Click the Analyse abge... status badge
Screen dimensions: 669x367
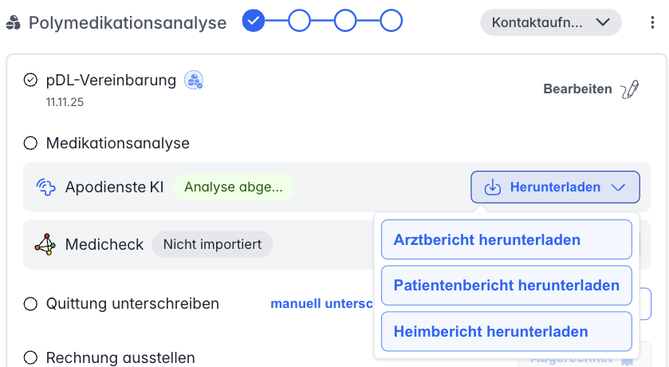tap(234, 187)
